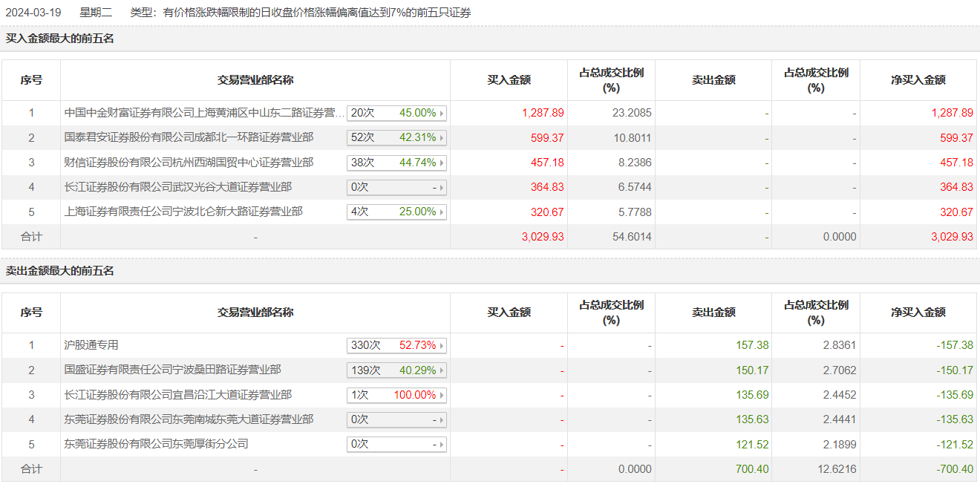Viewport: 980px width, 487px height.
Task: Click the sell total 700.40 in 卖出金额 column
Action: [x=752, y=469]
